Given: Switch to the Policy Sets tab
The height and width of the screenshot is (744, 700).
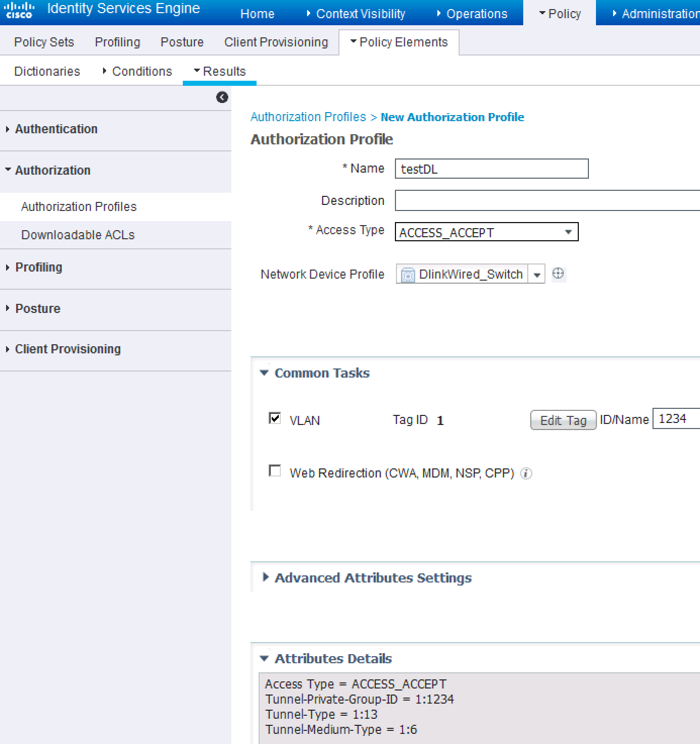Looking at the screenshot, I should (x=44, y=42).
